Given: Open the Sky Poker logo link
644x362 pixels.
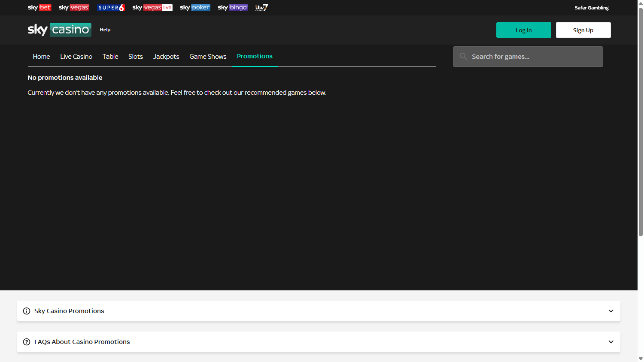Looking at the screenshot, I should coord(195,8).
